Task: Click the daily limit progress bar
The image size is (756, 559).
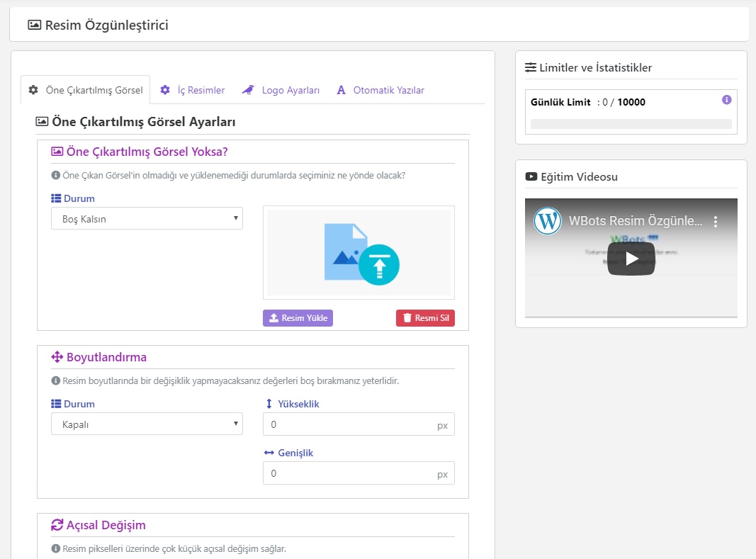Action: (631, 124)
